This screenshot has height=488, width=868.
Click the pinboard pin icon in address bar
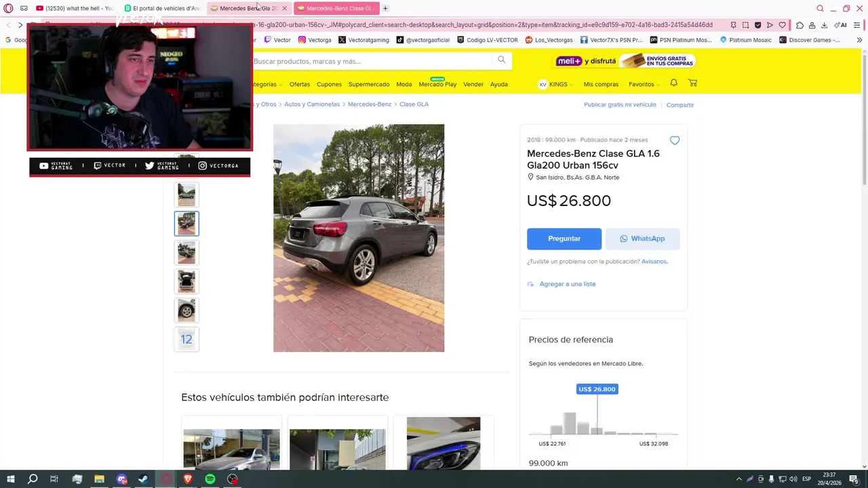click(733, 25)
